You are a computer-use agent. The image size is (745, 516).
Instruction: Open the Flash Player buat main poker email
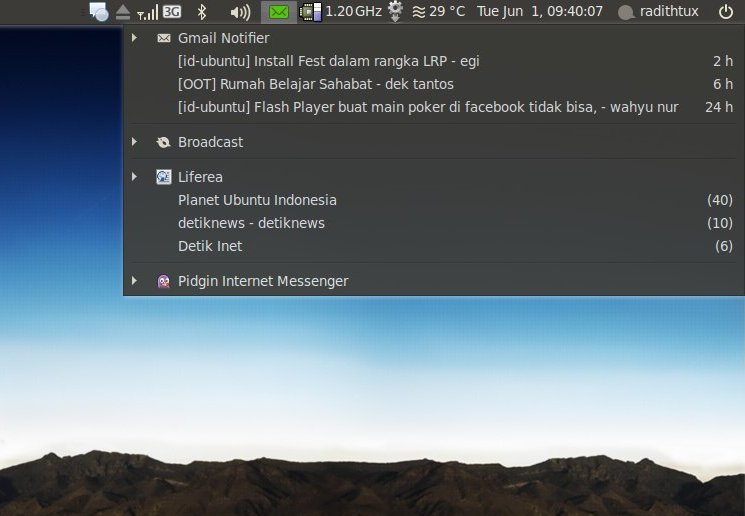[x=433, y=107]
